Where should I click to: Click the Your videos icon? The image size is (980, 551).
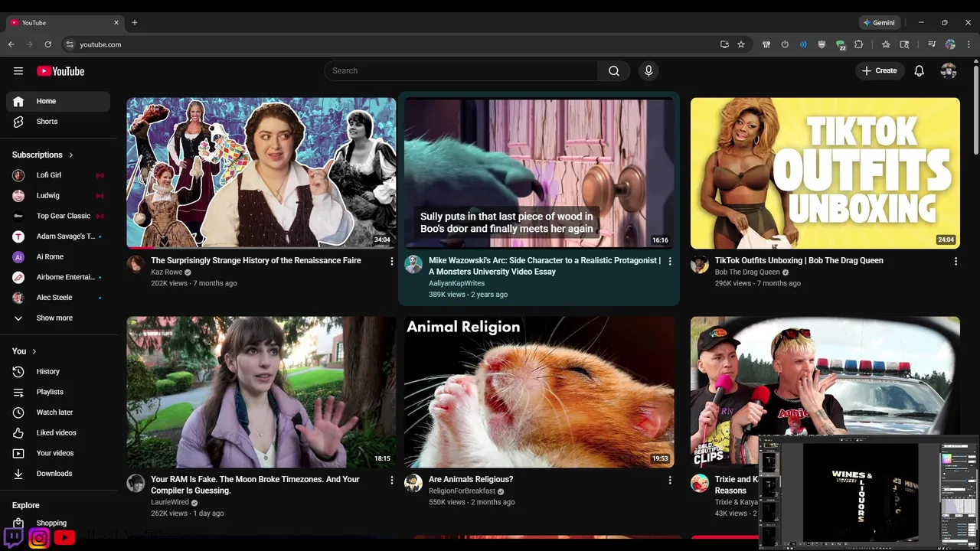(18, 453)
